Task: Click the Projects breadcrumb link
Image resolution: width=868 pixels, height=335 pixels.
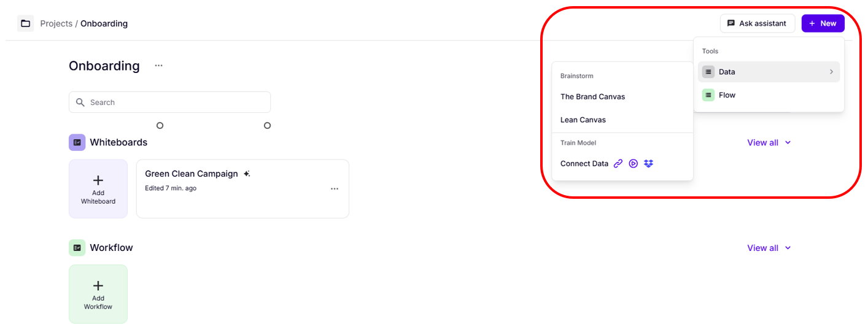Action: (56, 23)
